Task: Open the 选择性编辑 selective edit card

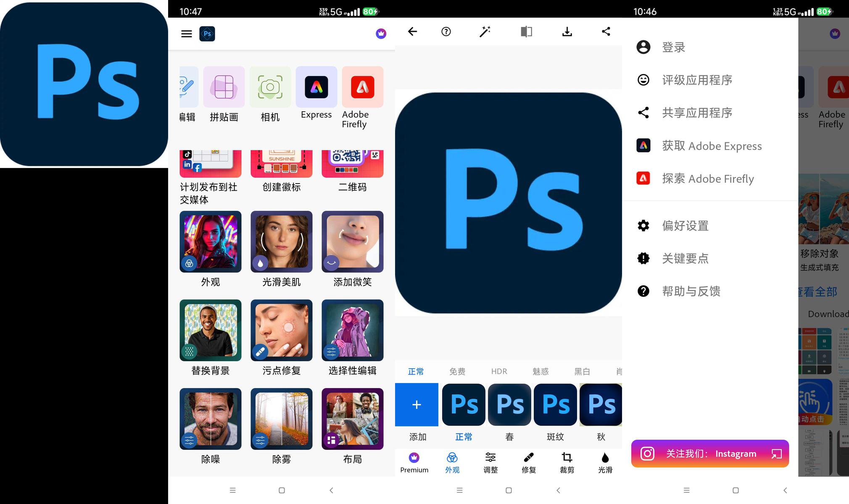Action: 353,338
